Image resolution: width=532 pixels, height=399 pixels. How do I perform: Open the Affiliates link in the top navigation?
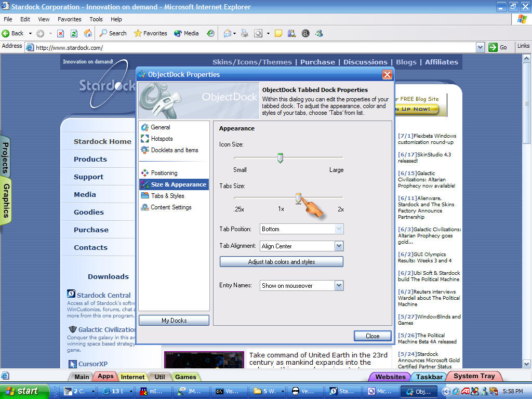click(442, 62)
